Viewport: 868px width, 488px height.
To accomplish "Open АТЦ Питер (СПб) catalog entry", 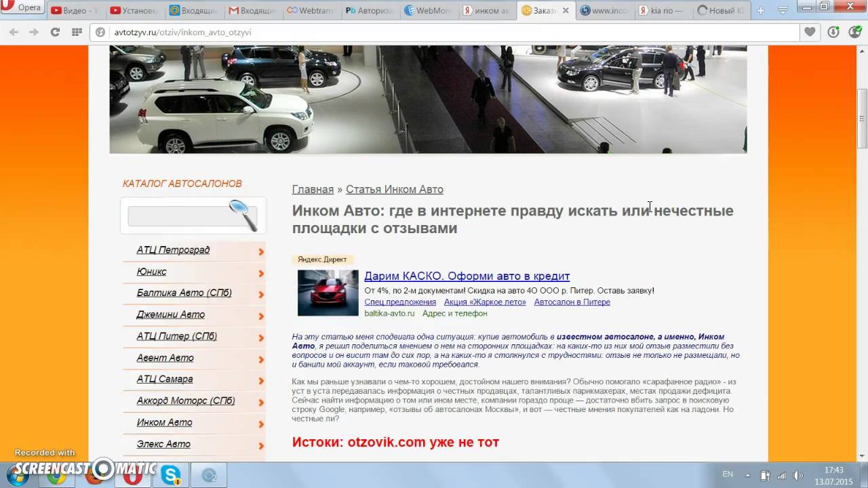I will pos(176,336).
